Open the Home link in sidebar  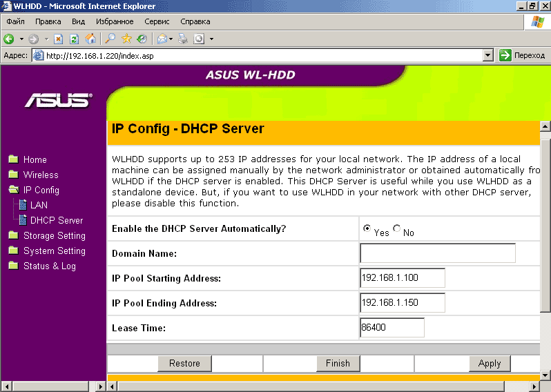pos(35,159)
